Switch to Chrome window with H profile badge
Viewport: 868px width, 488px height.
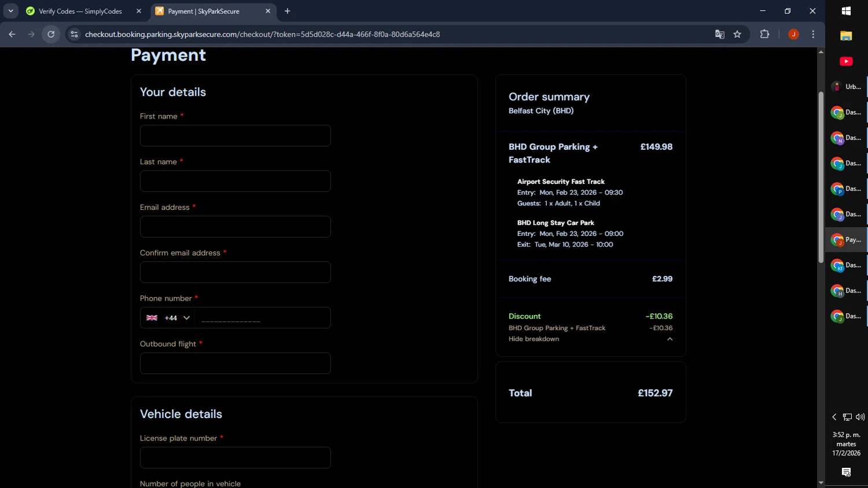coord(846,290)
